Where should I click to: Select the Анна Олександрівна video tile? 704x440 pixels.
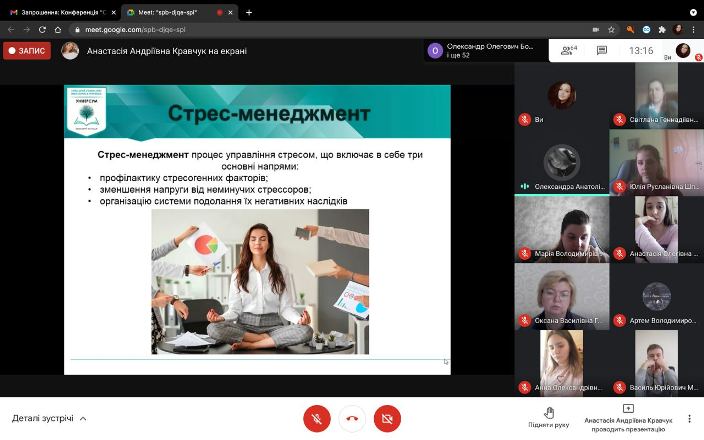[x=561, y=363]
